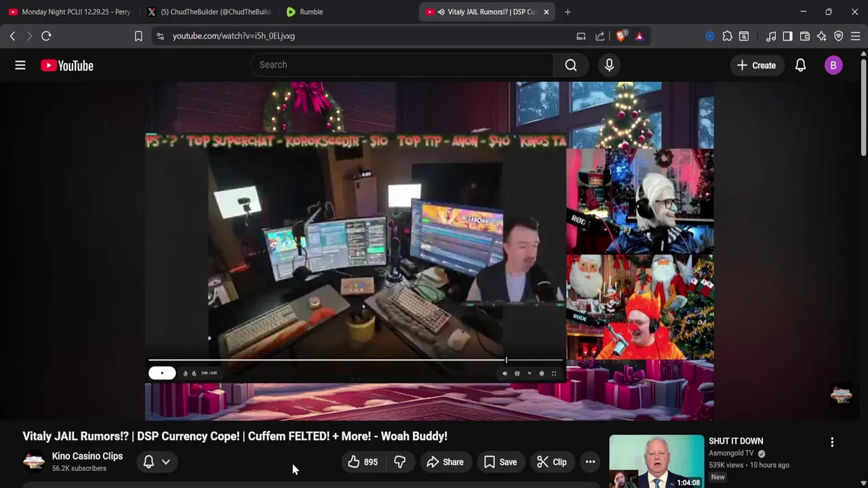Share this page via the address bar icon
868x488 pixels.
(x=600, y=36)
